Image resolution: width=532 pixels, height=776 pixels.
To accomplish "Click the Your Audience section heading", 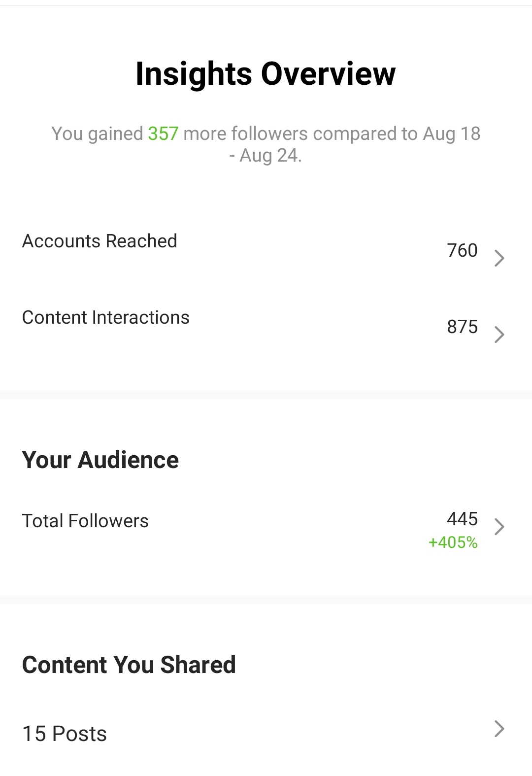I will pos(100,460).
